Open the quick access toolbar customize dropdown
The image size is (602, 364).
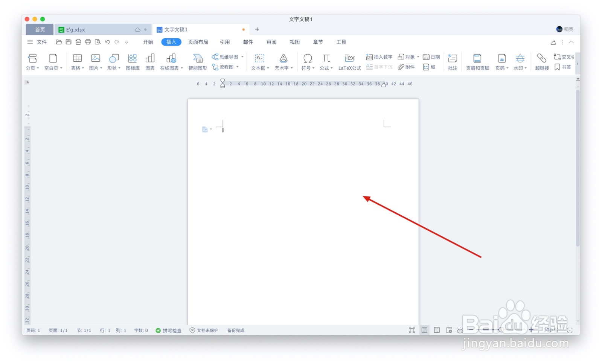pyautogui.click(x=126, y=42)
